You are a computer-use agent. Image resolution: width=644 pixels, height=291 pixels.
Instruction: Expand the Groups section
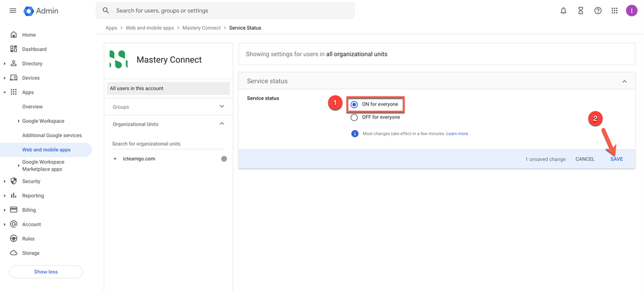(x=222, y=107)
